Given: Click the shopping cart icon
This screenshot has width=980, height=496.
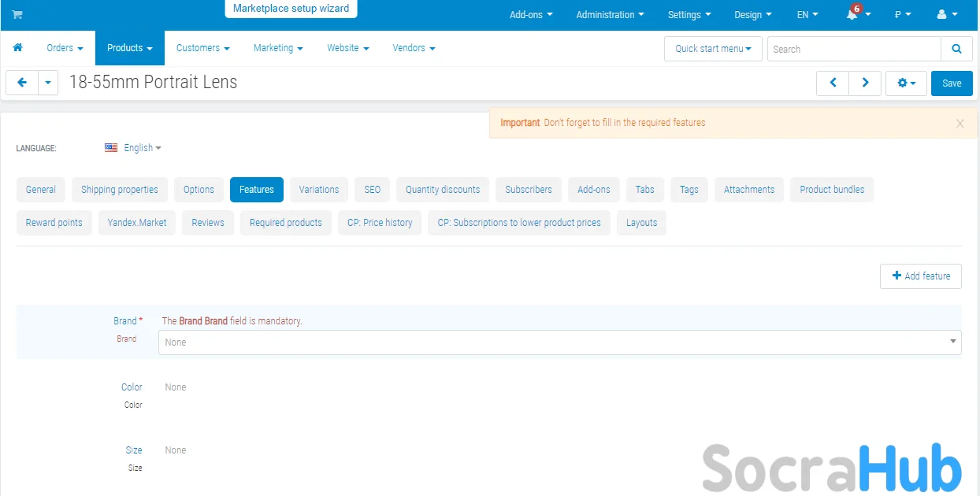Looking at the screenshot, I should [x=17, y=15].
